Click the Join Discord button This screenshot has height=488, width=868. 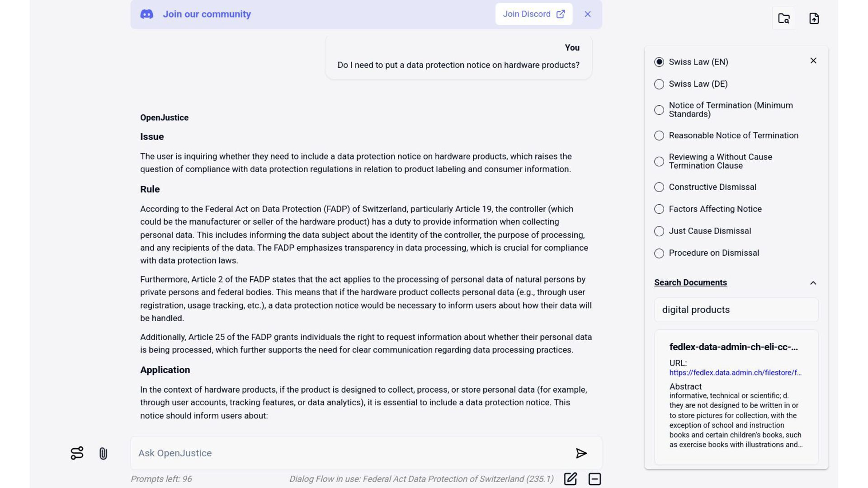533,14
